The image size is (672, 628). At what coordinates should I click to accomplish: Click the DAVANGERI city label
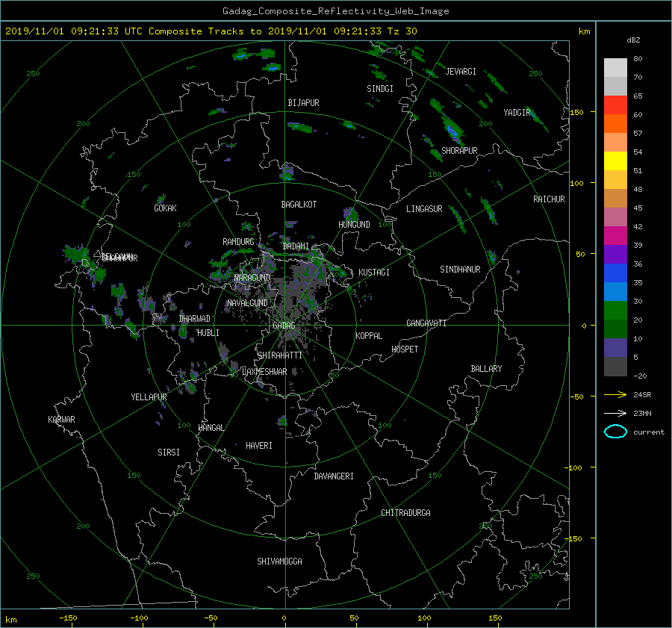pyautogui.click(x=334, y=476)
